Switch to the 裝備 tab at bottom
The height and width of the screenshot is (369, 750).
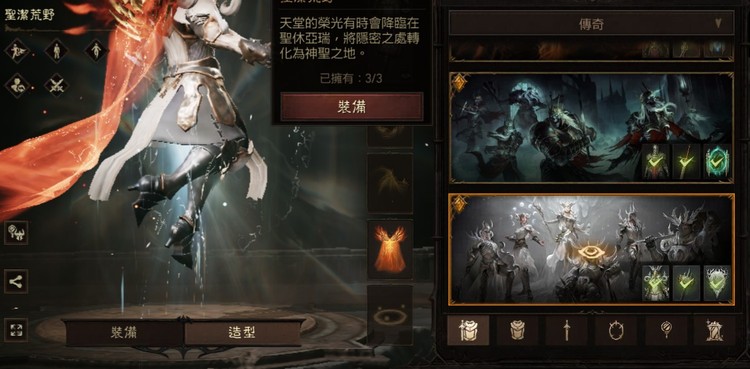tap(124, 333)
